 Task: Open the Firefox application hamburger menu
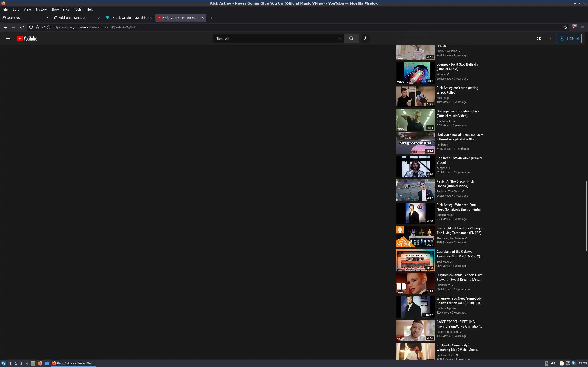582,27
